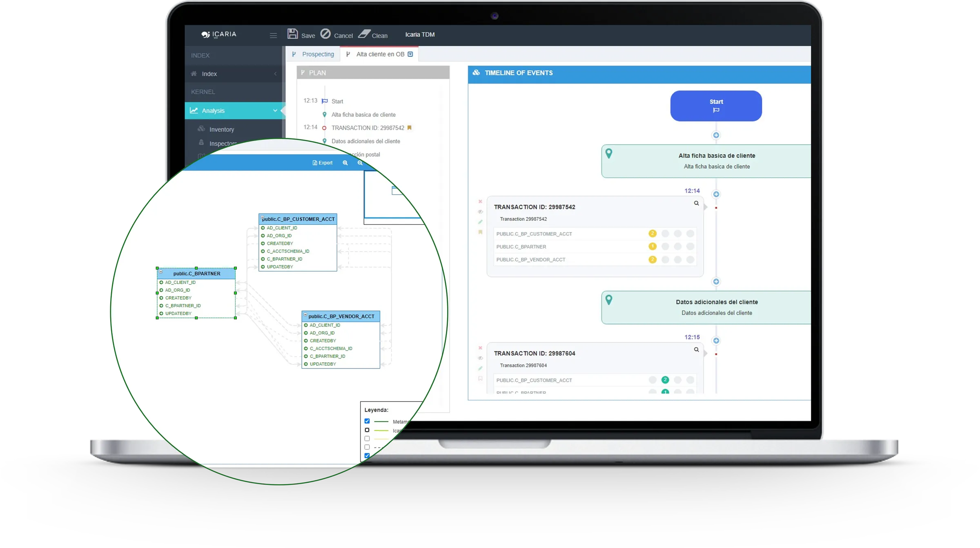This screenshot has height=548, width=980.
Task: Check the yellow line legend checkbox
Action: 367,439
